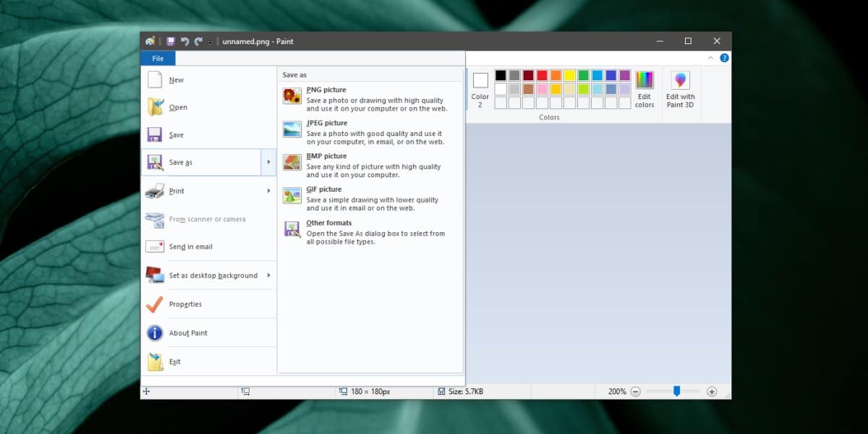Image resolution: width=868 pixels, height=434 pixels.
Task: Save as GIF picture
Action: coord(370,198)
